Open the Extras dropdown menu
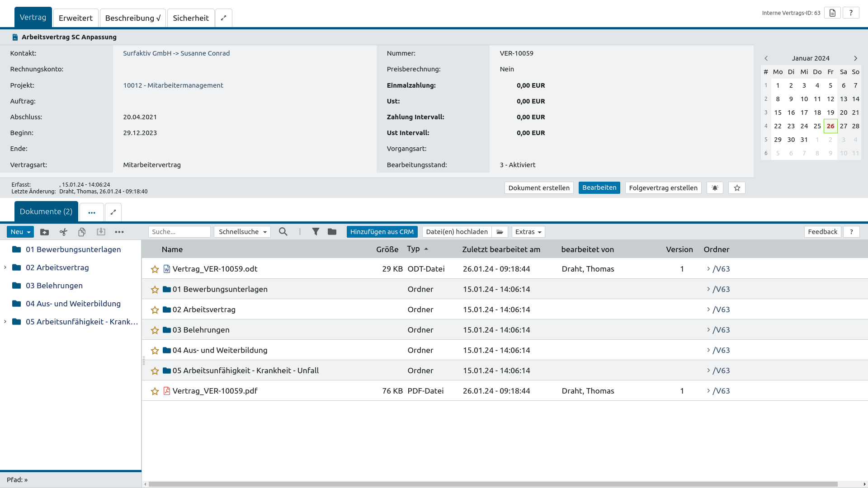The height and width of the screenshot is (488, 868). (528, 232)
